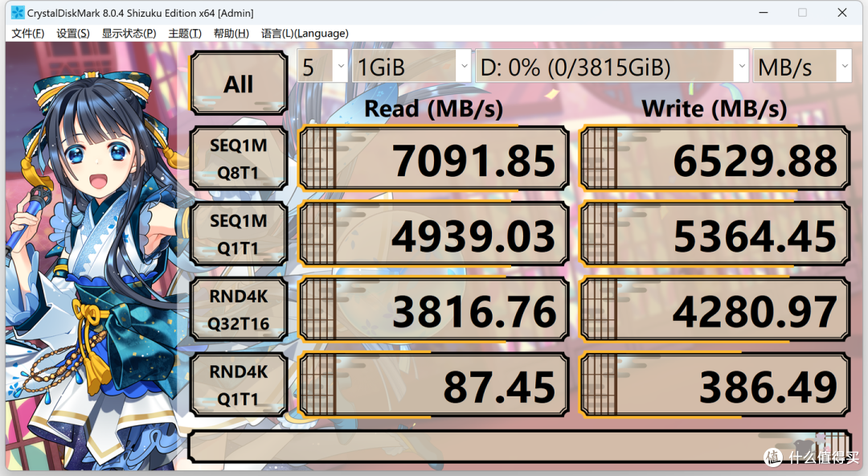This screenshot has height=476, width=868.
Task: Click the empty comment field at the bottom
Action: (x=519, y=446)
